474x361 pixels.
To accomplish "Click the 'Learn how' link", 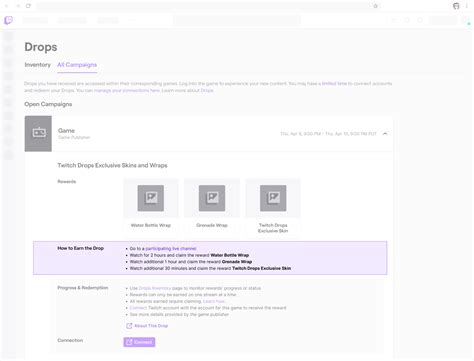I will [x=214, y=301].
